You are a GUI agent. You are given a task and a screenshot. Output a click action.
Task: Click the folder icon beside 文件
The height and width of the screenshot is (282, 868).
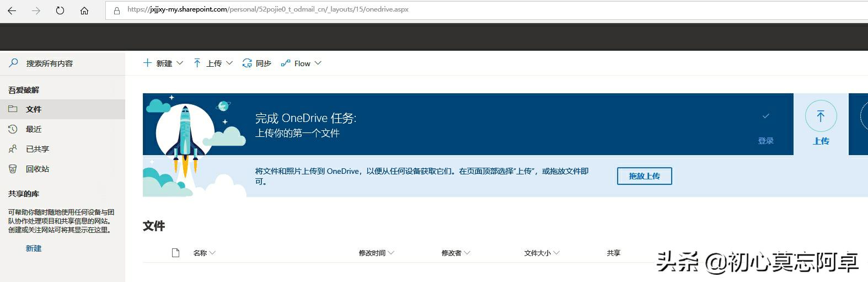coord(13,109)
